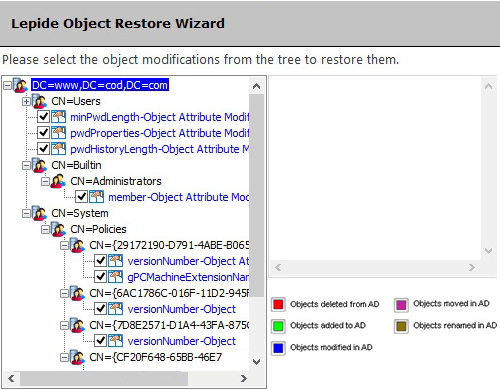The height and width of the screenshot is (390, 500).
Task: Click the red Objects deleted from AD swatch
Action: click(x=278, y=304)
